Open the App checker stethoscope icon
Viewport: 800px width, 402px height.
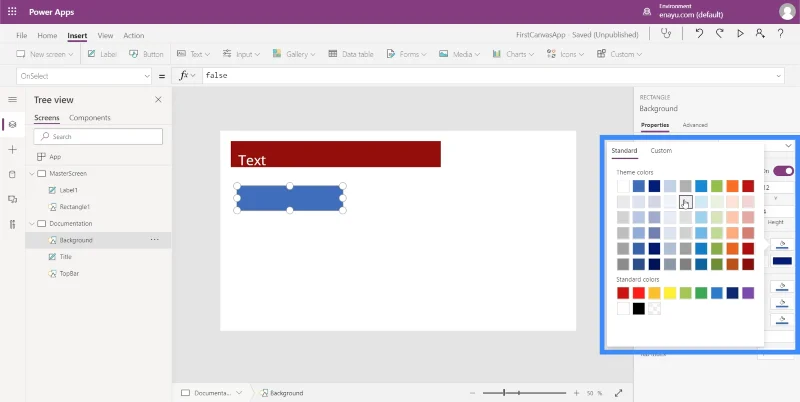tap(666, 34)
